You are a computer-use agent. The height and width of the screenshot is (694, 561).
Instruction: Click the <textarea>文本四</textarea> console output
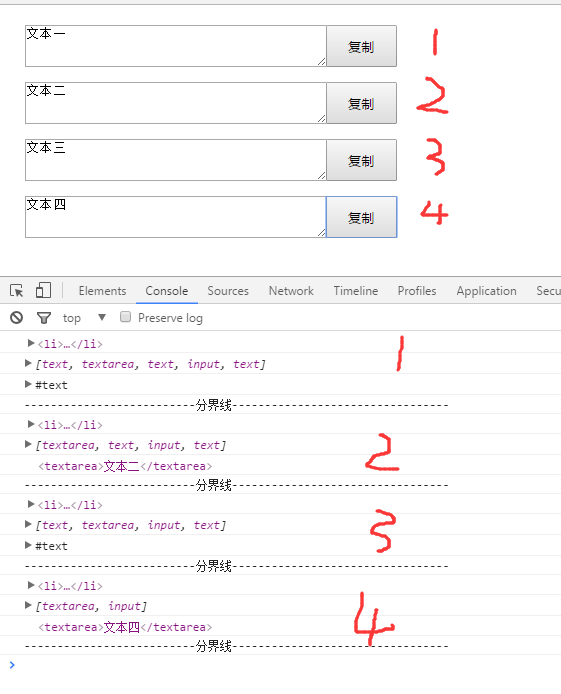point(125,627)
